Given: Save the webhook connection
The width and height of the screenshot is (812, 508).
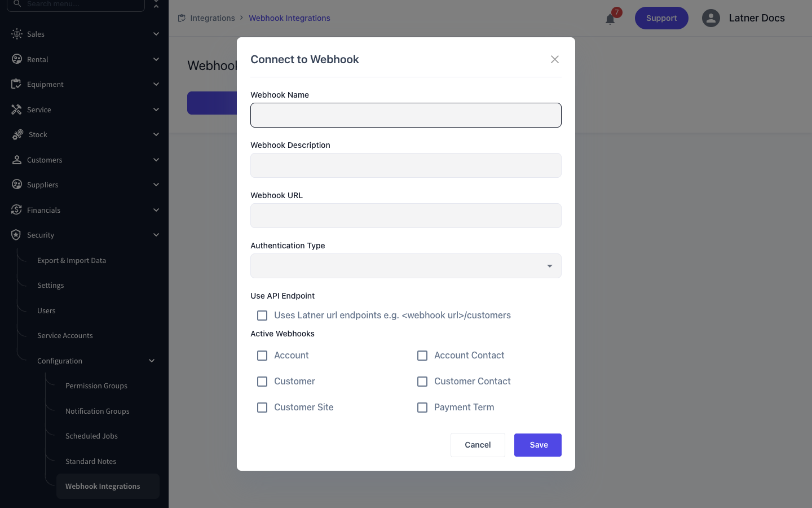Looking at the screenshot, I should (538, 445).
